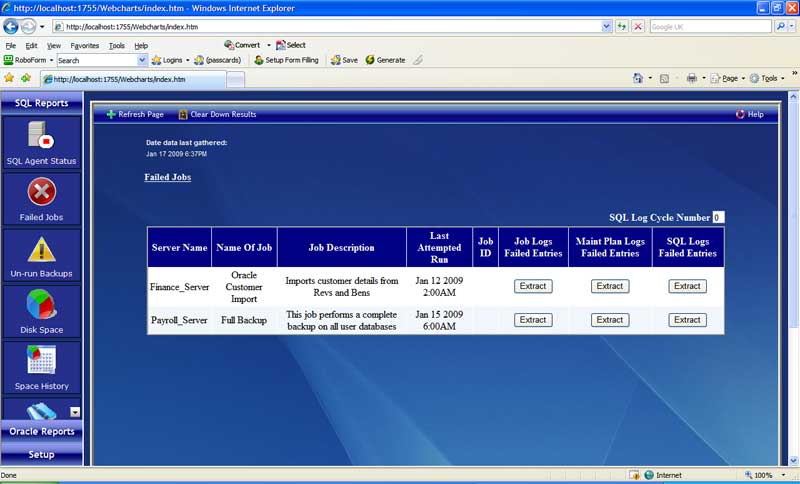800x484 pixels.
Task: Extract Job Logs for Payroll_Server
Action: point(533,320)
